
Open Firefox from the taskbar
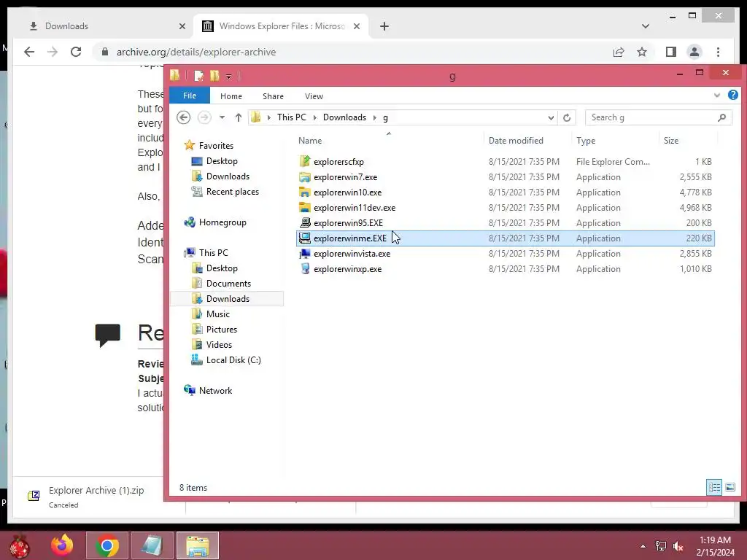(62, 545)
